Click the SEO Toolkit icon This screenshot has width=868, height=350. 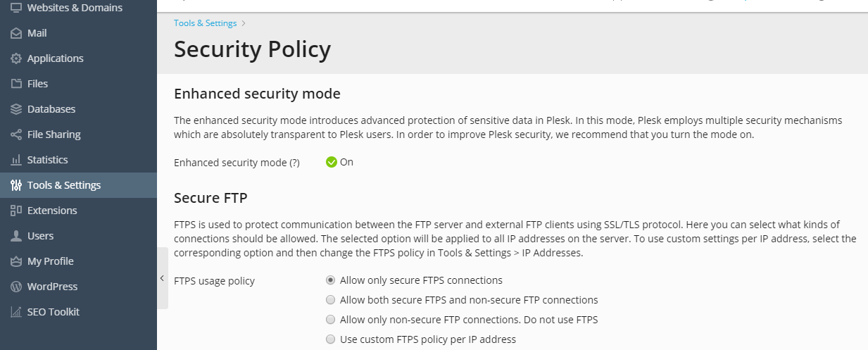15,312
